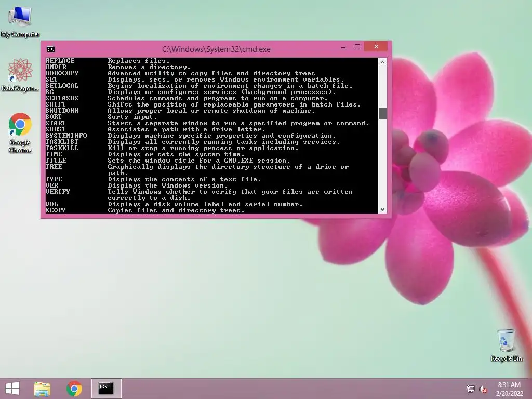The height and width of the screenshot is (399, 532).
Task: Click the VER command text
Action: point(51,185)
